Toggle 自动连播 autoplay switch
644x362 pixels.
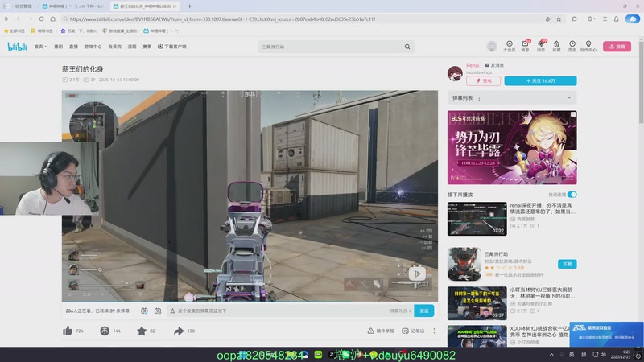tap(572, 195)
